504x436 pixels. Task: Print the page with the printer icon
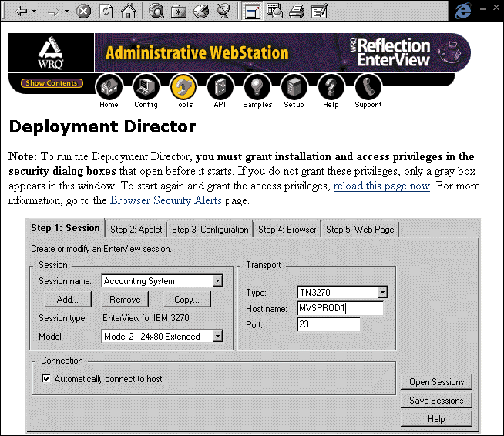[297, 12]
